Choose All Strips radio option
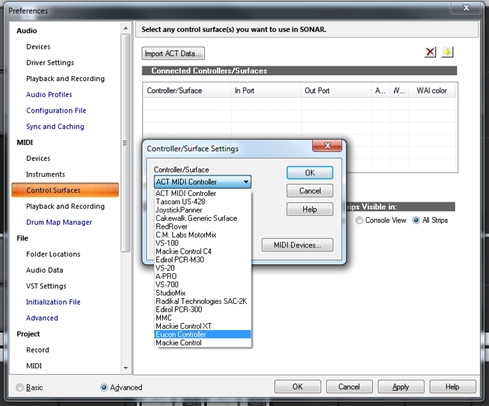The height and width of the screenshot is (406, 489). 416,220
